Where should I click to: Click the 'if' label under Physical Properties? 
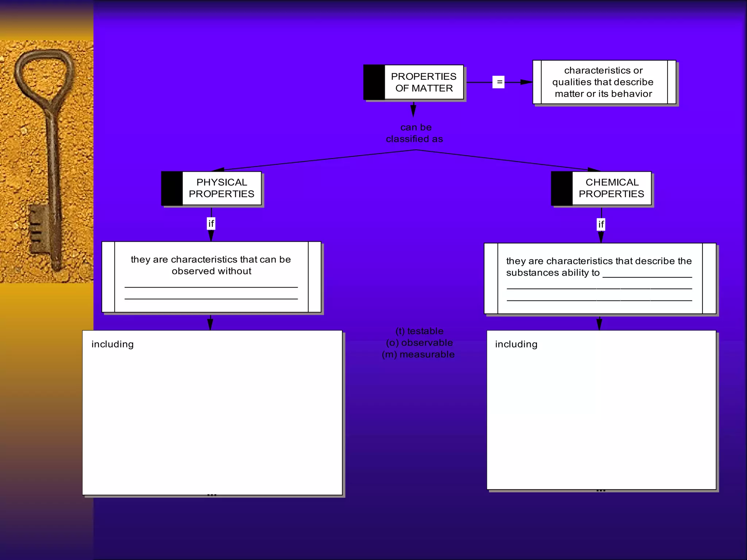pos(211,223)
